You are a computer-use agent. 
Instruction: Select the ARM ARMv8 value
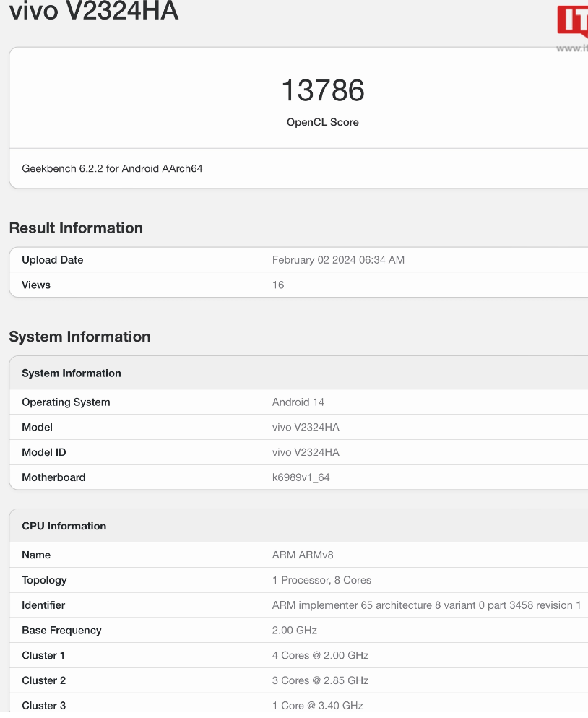tap(303, 555)
